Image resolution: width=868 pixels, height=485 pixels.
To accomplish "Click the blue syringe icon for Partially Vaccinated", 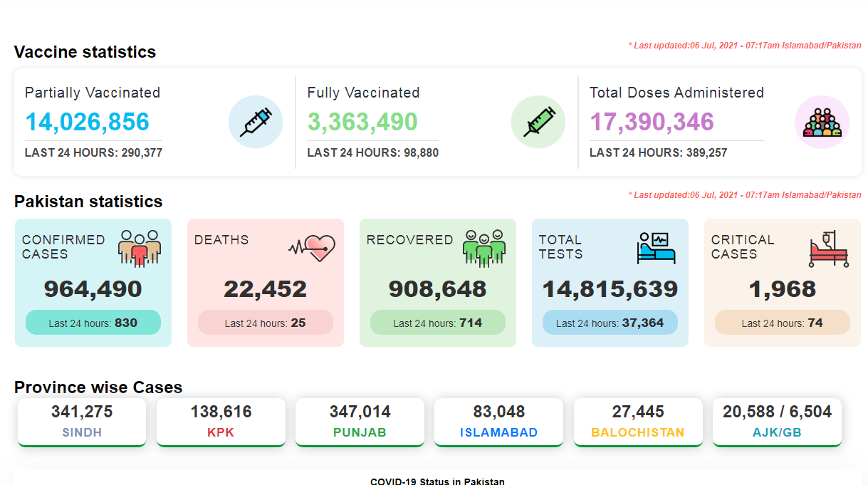I will [255, 122].
